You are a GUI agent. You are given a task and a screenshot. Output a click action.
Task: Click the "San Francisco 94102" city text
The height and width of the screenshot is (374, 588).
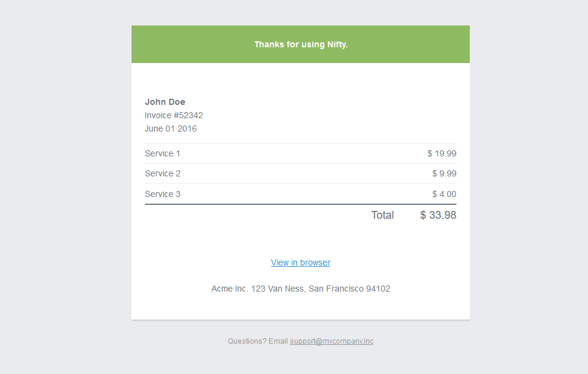pyautogui.click(x=349, y=289)
